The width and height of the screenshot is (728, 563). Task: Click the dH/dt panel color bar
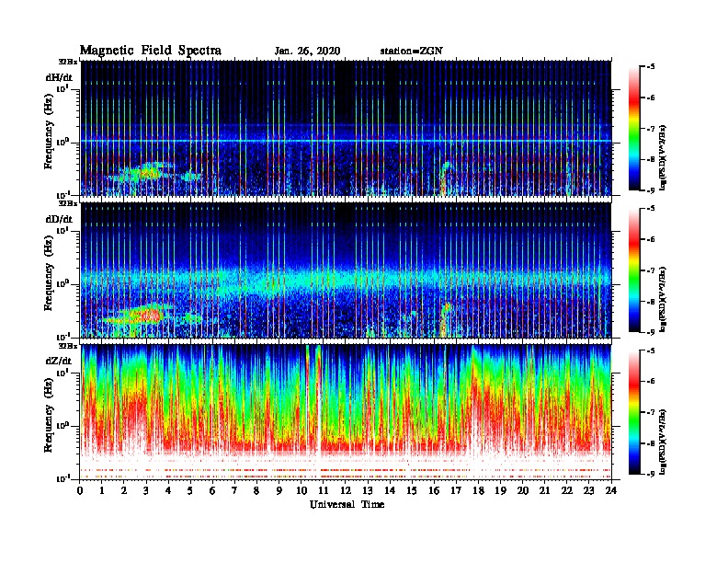tap(634, 129)
